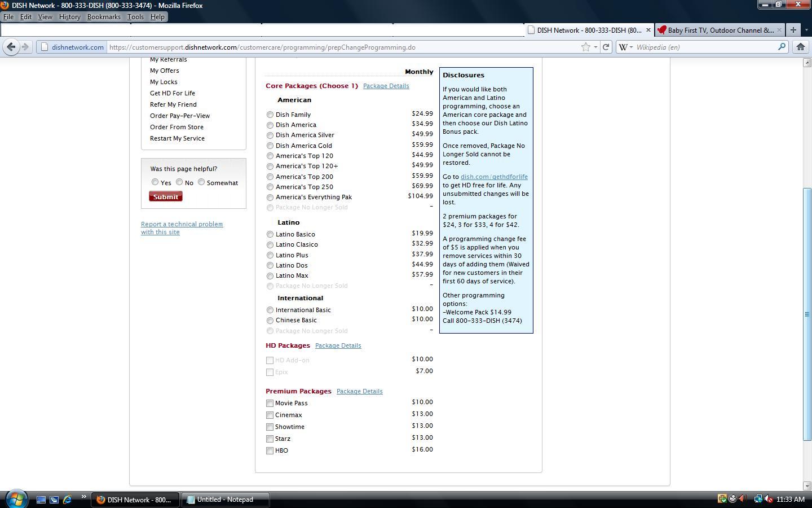This screenshot has width=812, height=508.
Task: Switch to Baby First TV tab
Action: pyautogui.click(x=720, y=30)
